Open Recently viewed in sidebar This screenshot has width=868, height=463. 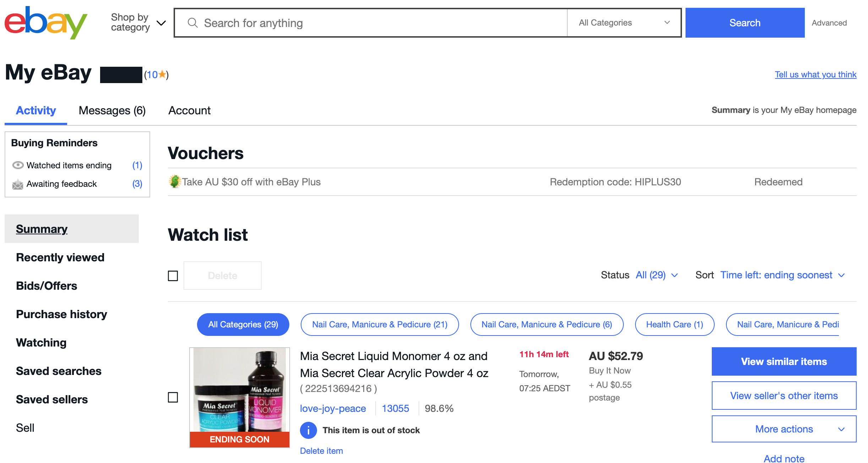pos(60,257)
